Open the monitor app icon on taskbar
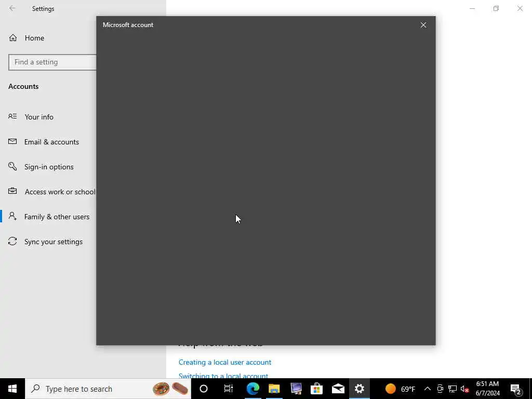Screen dimensions: 532x399 click(296, 389)
